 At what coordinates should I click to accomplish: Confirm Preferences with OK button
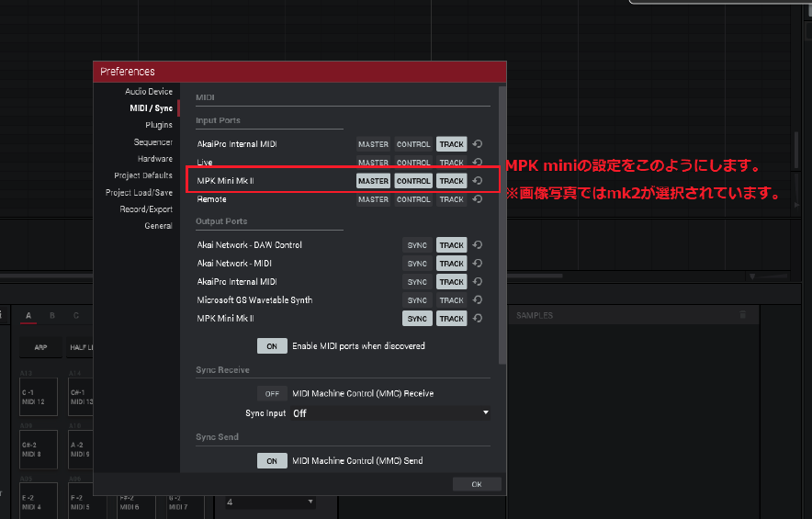point(477,484)
